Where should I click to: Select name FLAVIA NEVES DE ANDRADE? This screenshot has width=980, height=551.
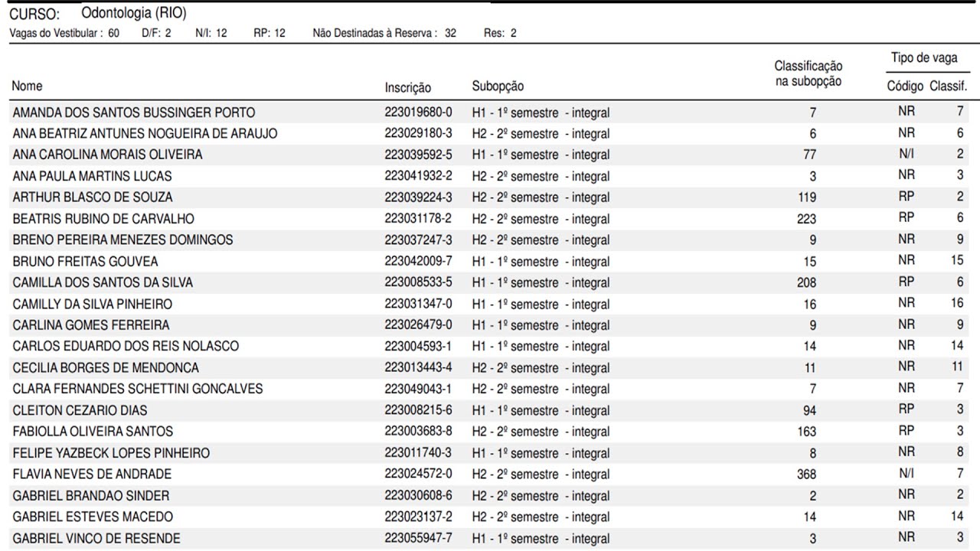coord(92,474)
